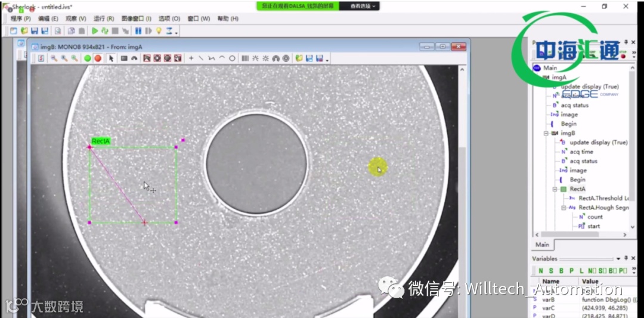Screen dimensions: 644x318
Task: Click the Step forward icon beside Pause
Action: [x=148, y=31]
